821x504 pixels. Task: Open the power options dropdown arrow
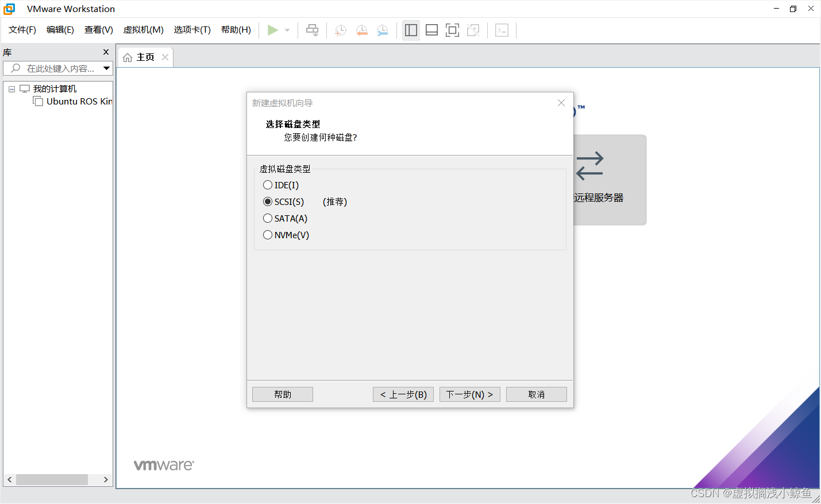[x=287, y=30]
